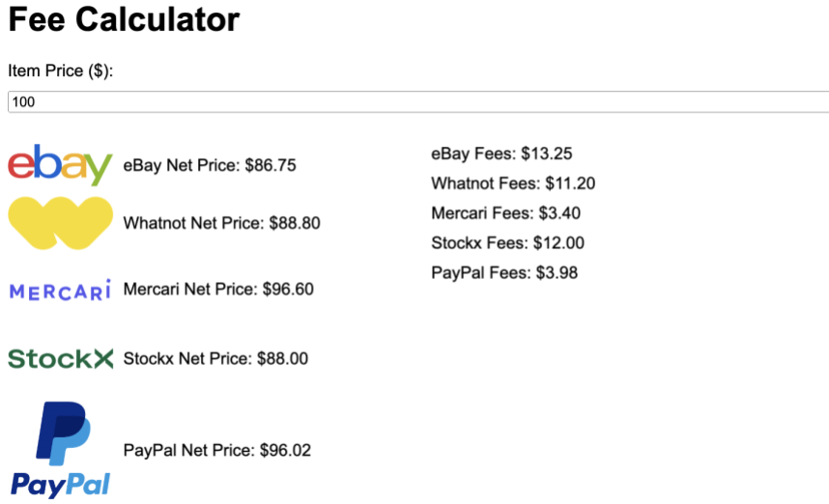Focus the Item Price input field
Viewport: 829px width, 504px height.
[x=417, y=101]
